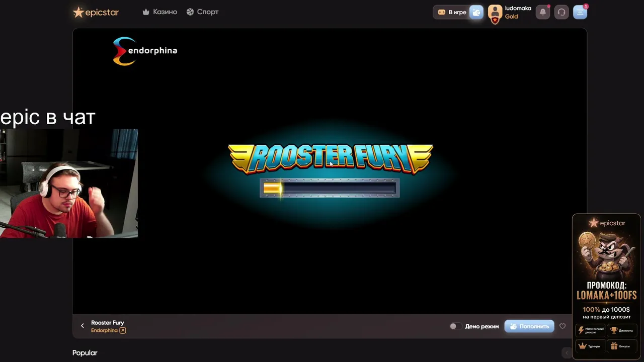Click the Rooster Fury game logo
Viewport: 644px width, 362px height.
tap(331, 158)
